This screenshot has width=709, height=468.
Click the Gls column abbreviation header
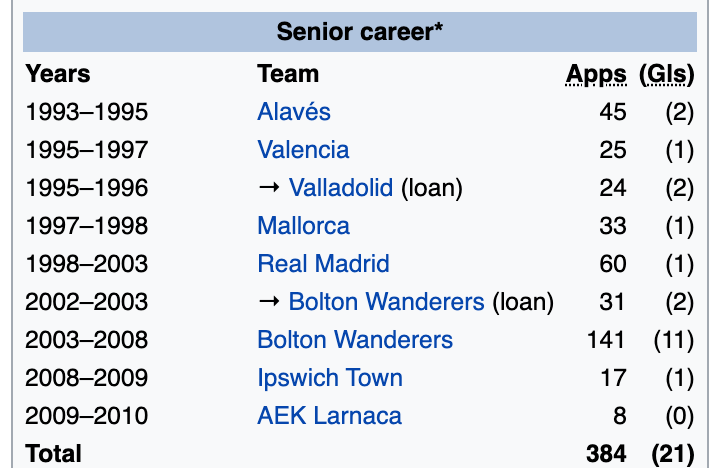[665, 73]
